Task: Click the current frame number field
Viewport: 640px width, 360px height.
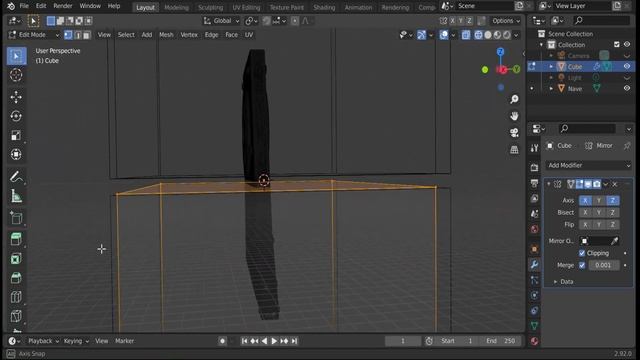Action: coord(403,341)
